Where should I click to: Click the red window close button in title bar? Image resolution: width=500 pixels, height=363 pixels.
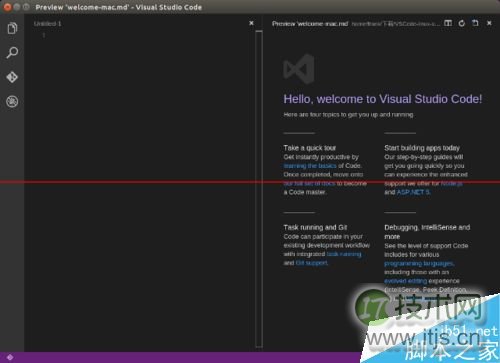(x=7, y=7)
